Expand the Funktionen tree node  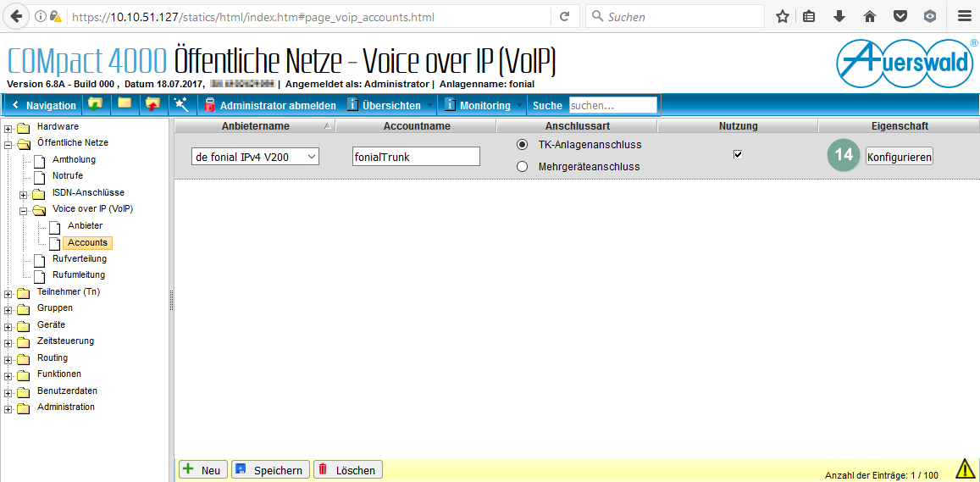click(8, 377)
